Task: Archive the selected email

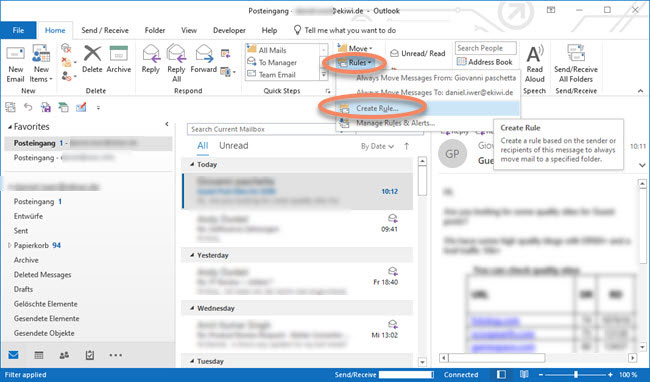Action: 119,59
